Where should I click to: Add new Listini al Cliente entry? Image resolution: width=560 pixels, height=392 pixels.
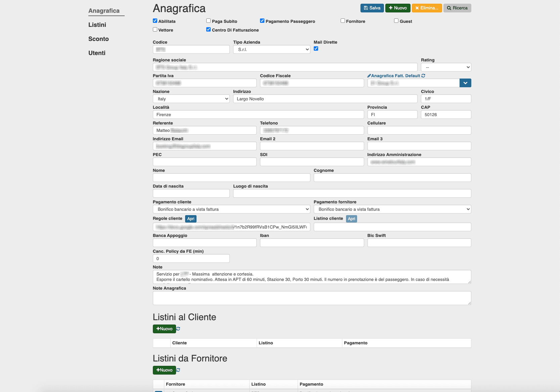tap(164, 329)
